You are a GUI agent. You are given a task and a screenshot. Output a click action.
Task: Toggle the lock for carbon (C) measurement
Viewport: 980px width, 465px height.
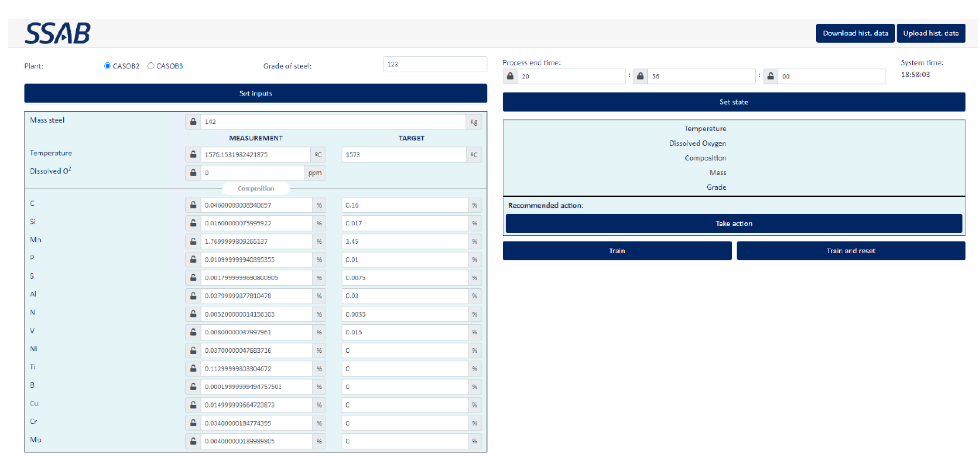click(193, 205)
